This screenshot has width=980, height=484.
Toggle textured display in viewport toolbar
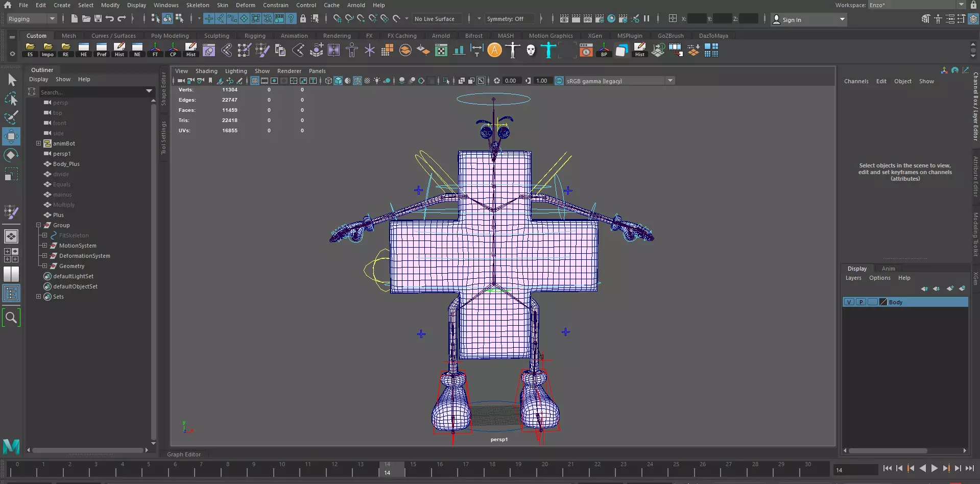pos(367,81)
